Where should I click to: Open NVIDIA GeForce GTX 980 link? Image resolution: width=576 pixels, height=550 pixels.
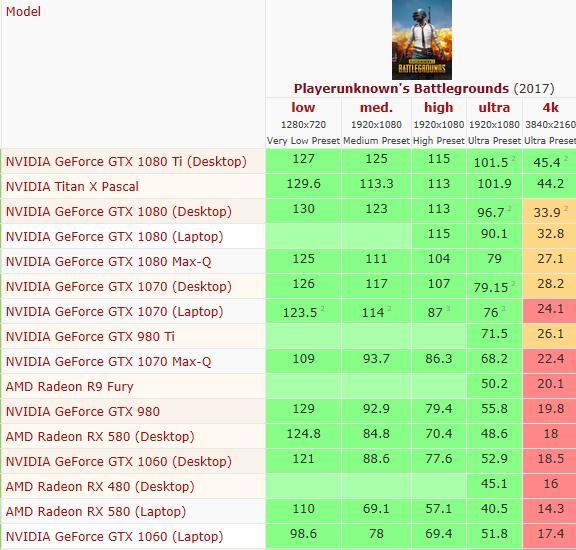(x=83, y=411)
